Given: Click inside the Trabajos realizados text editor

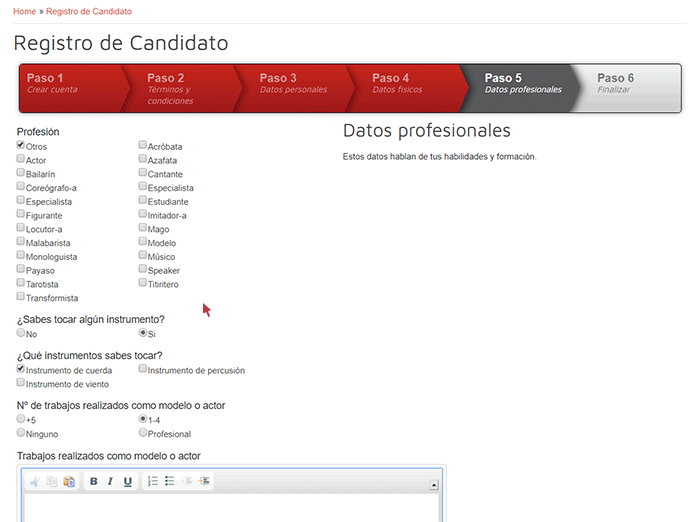Looking at the screenshot, I should [x=232, y=508].
